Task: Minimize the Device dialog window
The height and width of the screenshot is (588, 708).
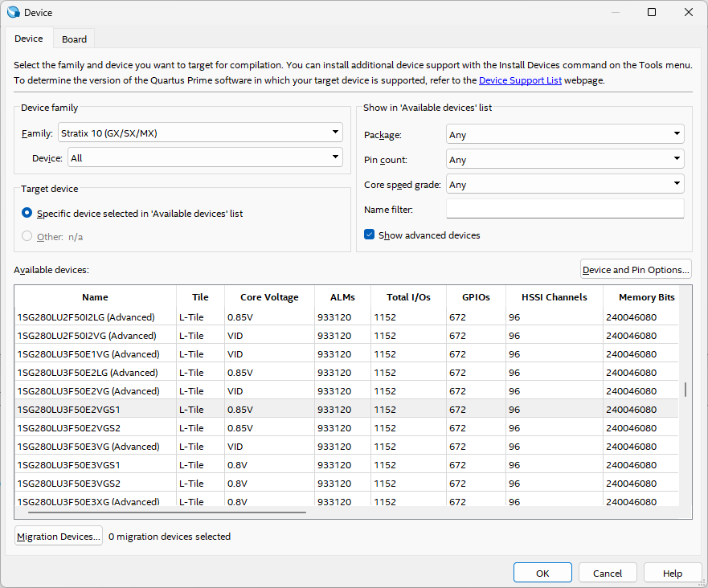Action: [x=615, y=12]
